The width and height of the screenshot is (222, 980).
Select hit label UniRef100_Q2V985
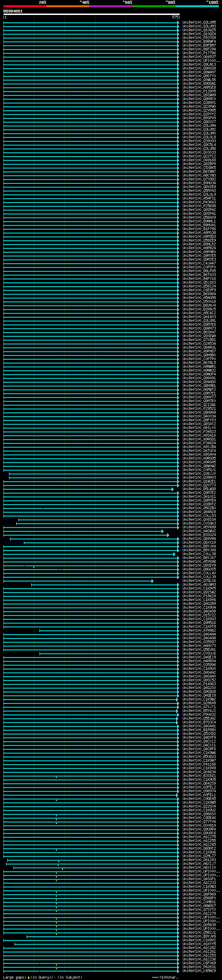click(x=199, y=110)
